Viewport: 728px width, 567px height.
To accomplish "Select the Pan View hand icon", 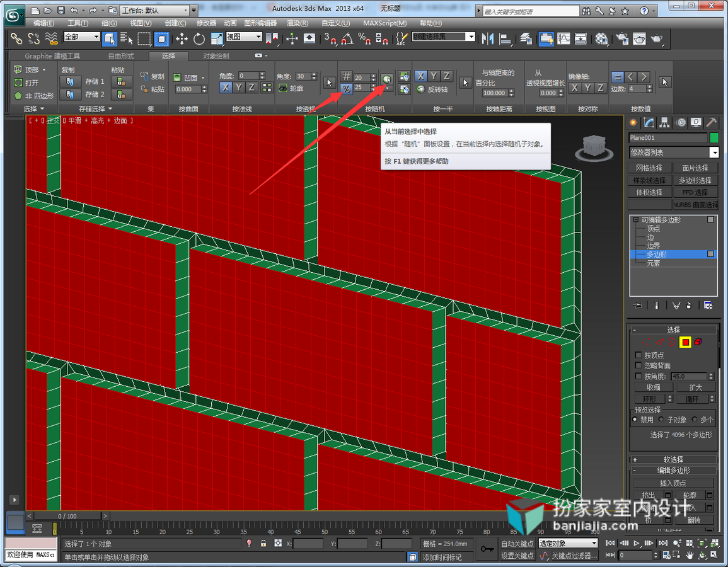I will 690,555.
